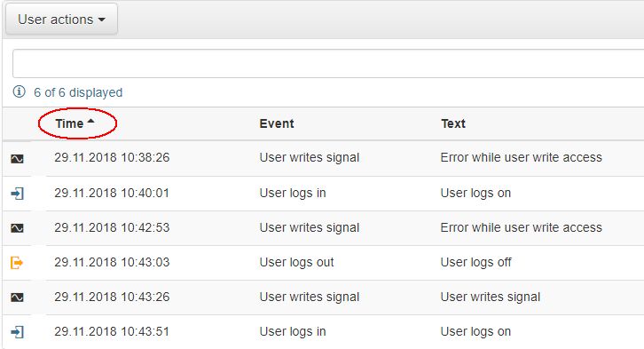Select timestamp 29.11.2018 10:42:53
The height and width of the screenshot is (349, 644).
click(112, 227)
